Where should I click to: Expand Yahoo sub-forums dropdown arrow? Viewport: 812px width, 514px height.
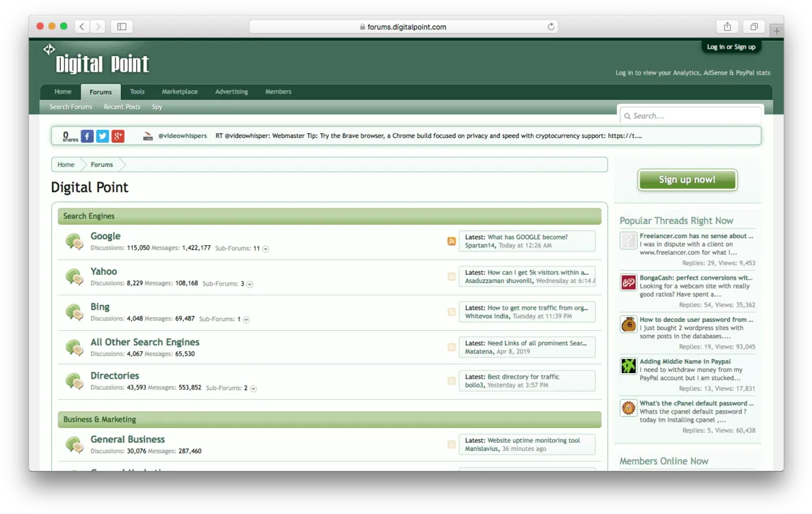[250, 284]
